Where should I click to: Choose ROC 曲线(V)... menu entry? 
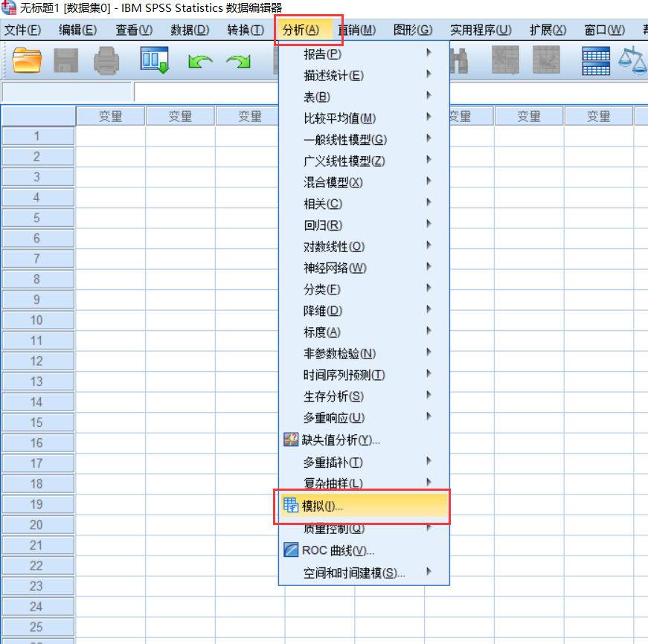pos(364,550)
